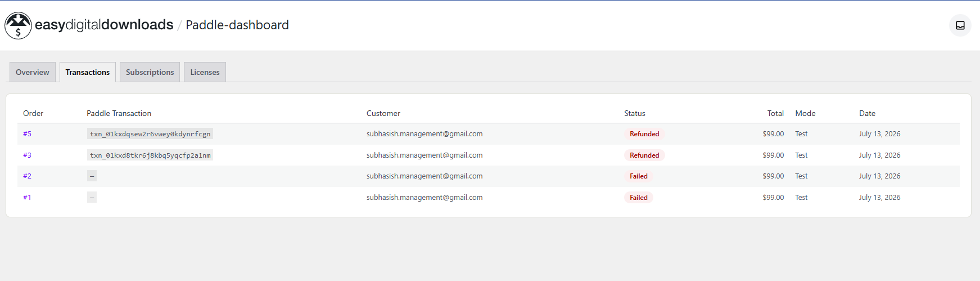
Task: Open the Subscriptions tab
Action: click(150, 72)
